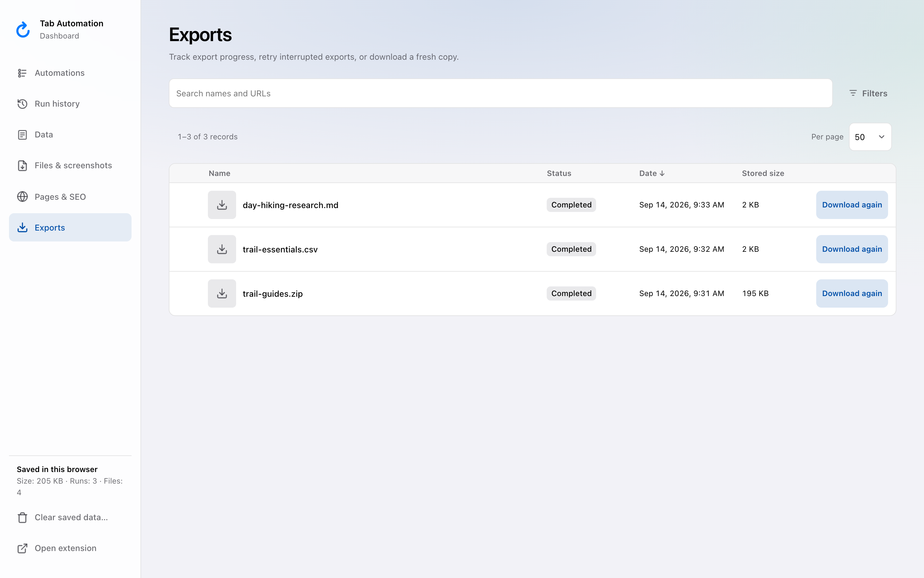Click download icon for trail-essentials.csv
Screen dimensions: 924x578
tap(222, 249)
